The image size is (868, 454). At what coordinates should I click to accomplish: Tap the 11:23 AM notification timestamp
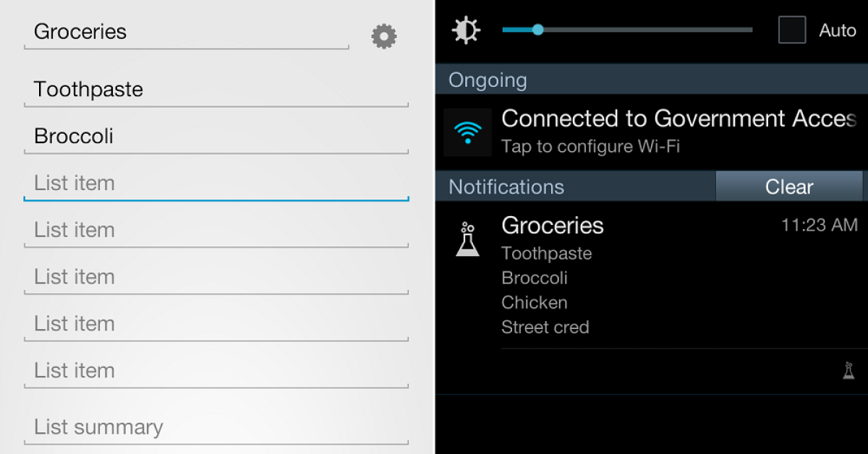(819, 226)
